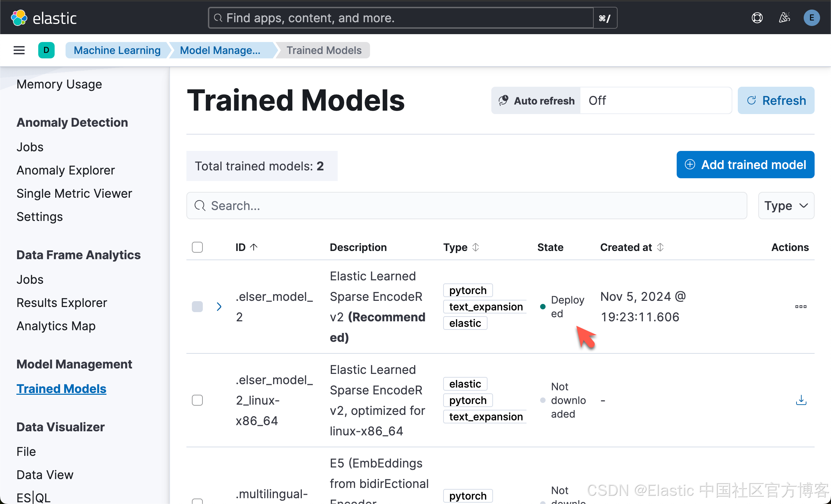Click the green D space avatar
The width and height of the screenshot is (831, 504).
46,50
